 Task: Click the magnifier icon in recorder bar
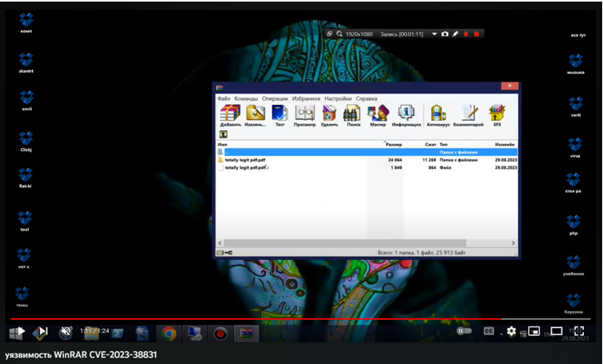(340, 34)
